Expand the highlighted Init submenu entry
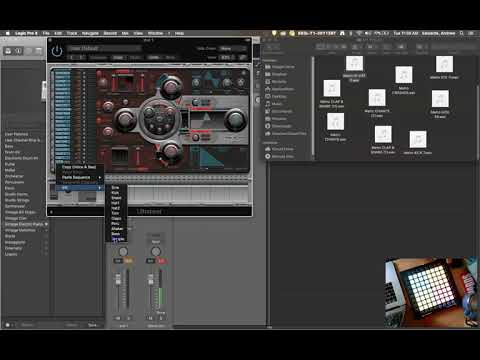Image resolution: width=480 pixels, height=360 pixels. click(79, 188)
